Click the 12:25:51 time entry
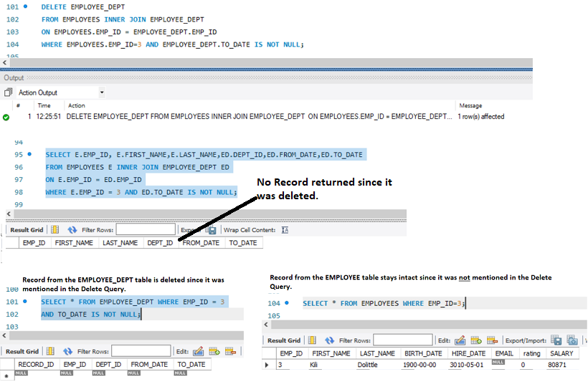The width and height of the screenshot is (588, 387). pos(48,117)
